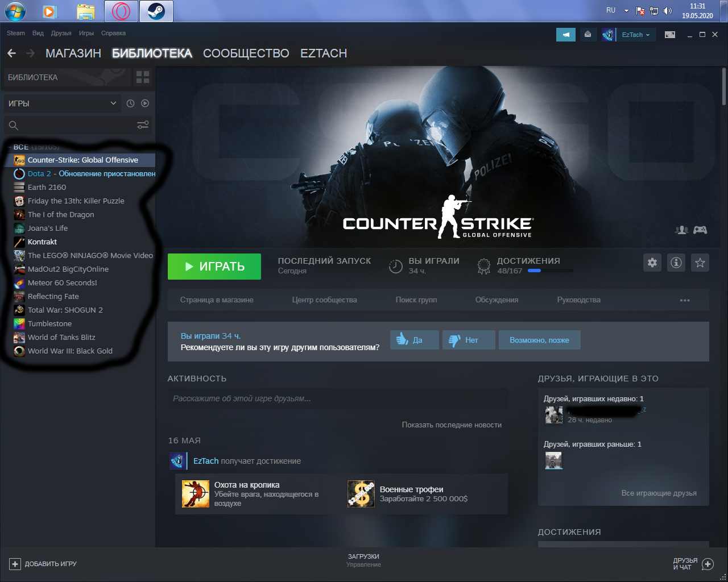Image resolution: width=728 pixels, height=582 pixels.
Task: Click the playtime clock icon
Action: click(x=396, y=266)
